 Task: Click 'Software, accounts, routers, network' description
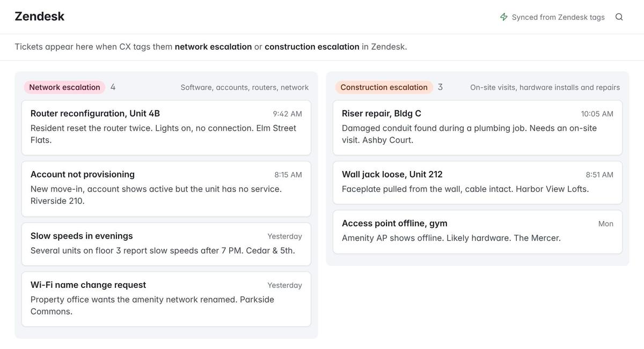[x=245, y=87]
